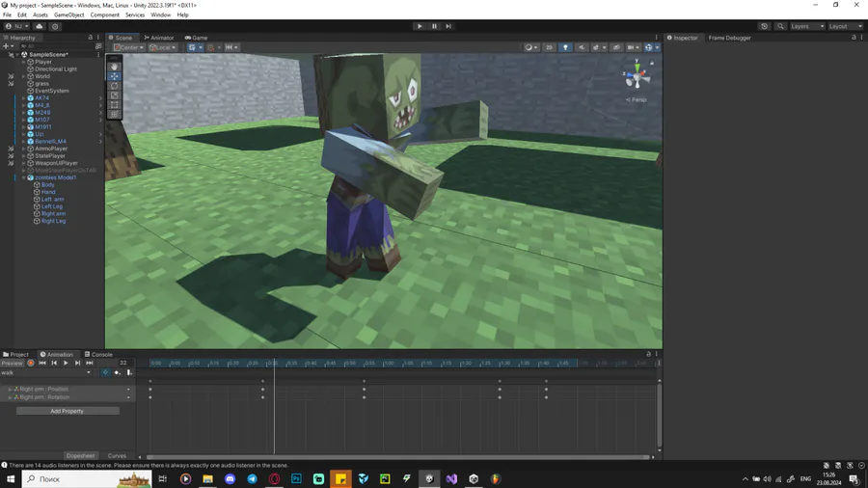Open Unity Hub from the Windows taskbar
The image size is (868, 488).
pos(474,478)
